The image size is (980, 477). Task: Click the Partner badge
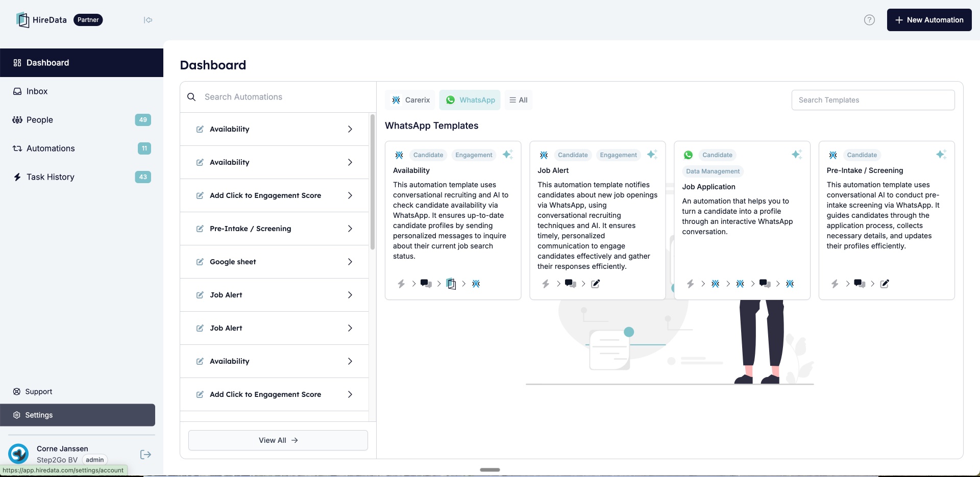[x=88, y=20]
